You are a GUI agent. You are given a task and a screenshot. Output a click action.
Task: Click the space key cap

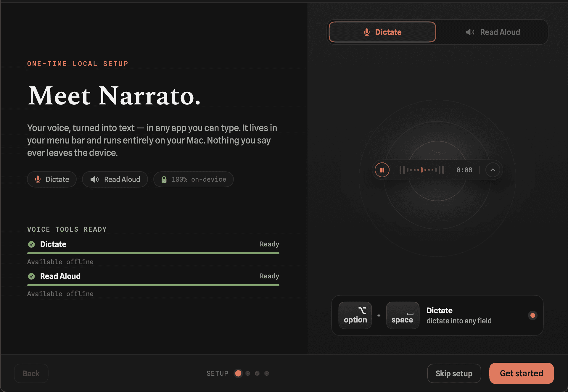point(403,315)
